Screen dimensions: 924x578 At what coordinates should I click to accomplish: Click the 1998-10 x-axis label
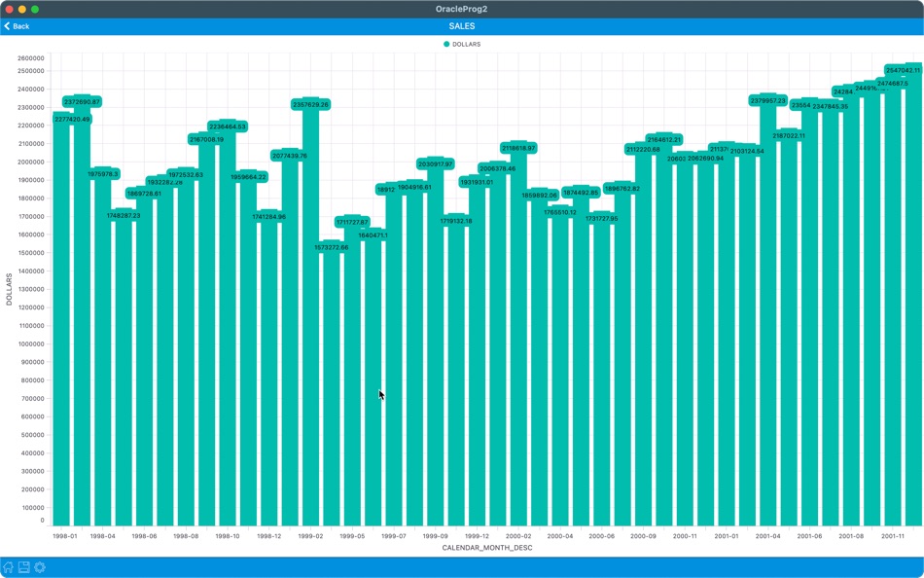tap(228, 536)
